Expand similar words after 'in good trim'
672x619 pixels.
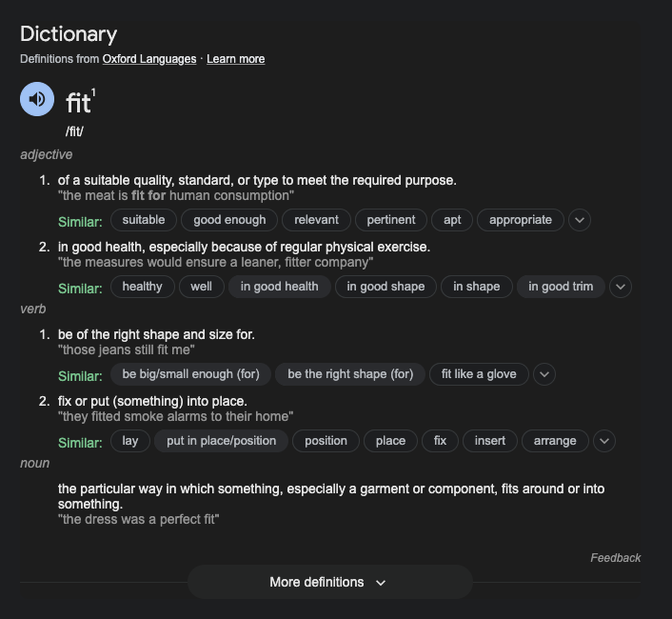pyautogui.click(x=621, y=287)
